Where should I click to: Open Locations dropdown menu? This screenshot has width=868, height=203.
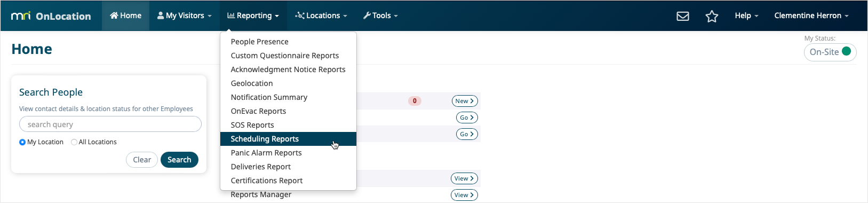point(321,15)
